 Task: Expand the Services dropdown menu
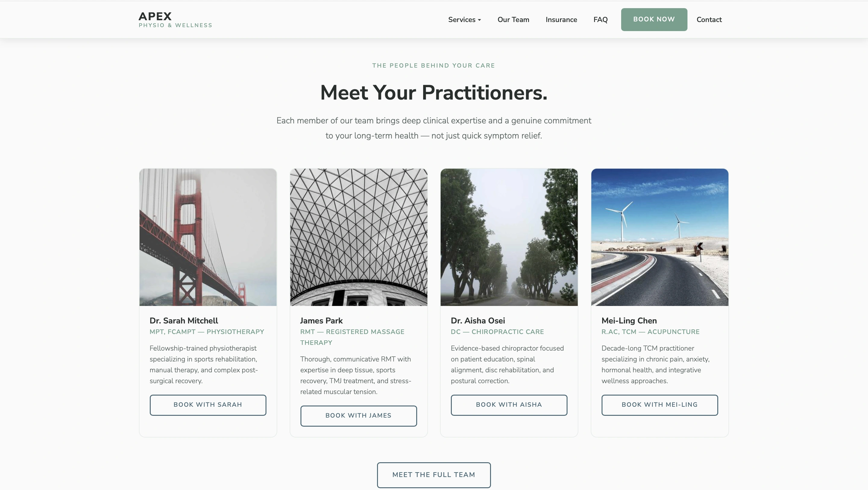coord(464,20)
